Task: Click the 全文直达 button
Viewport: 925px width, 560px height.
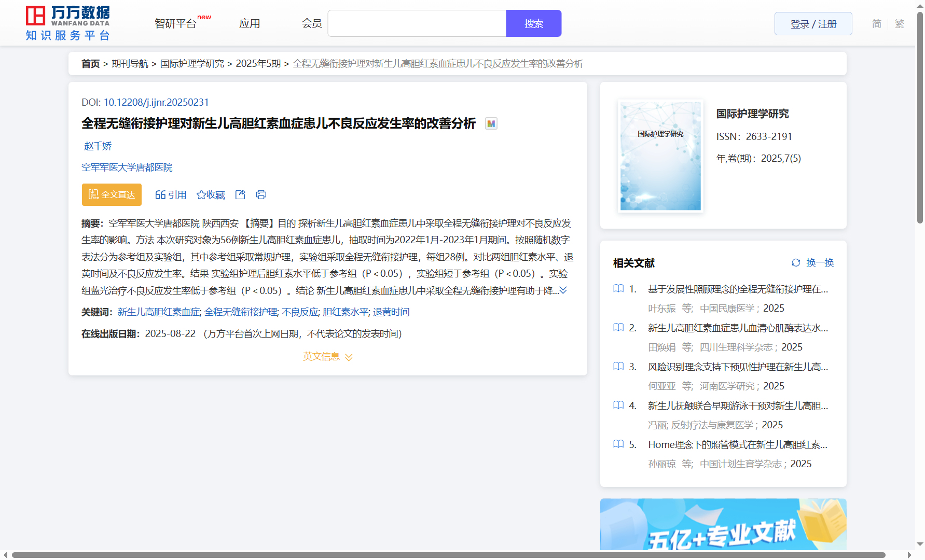Action: [112, 194]
